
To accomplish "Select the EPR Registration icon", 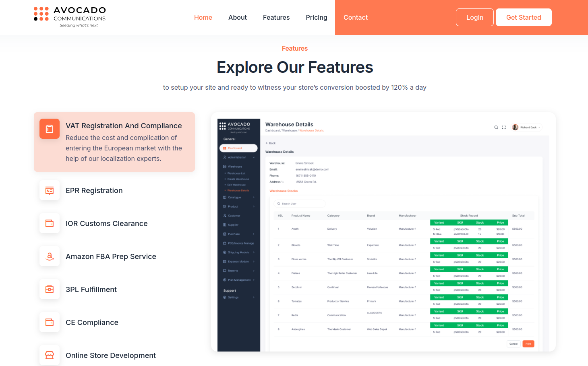I will tap(50, 191).
